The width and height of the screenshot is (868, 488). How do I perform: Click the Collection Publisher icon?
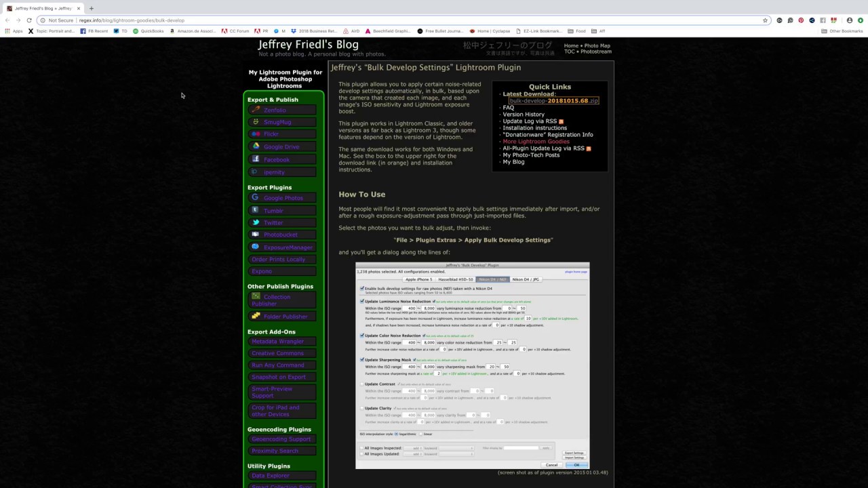256,296
